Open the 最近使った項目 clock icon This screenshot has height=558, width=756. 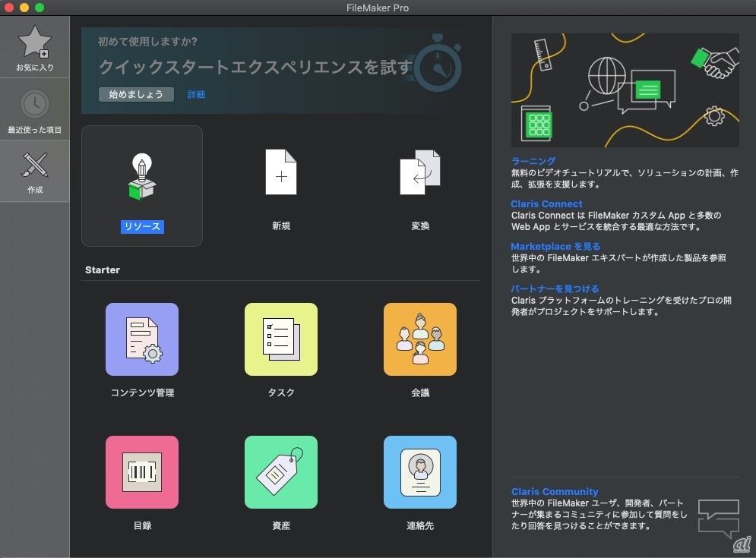tap(35, 103)
